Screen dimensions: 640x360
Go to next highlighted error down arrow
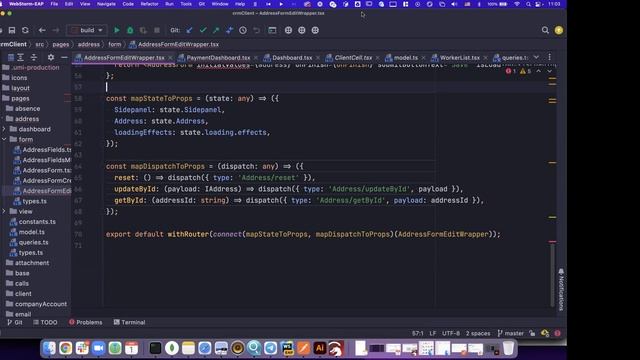coord(549,71)
